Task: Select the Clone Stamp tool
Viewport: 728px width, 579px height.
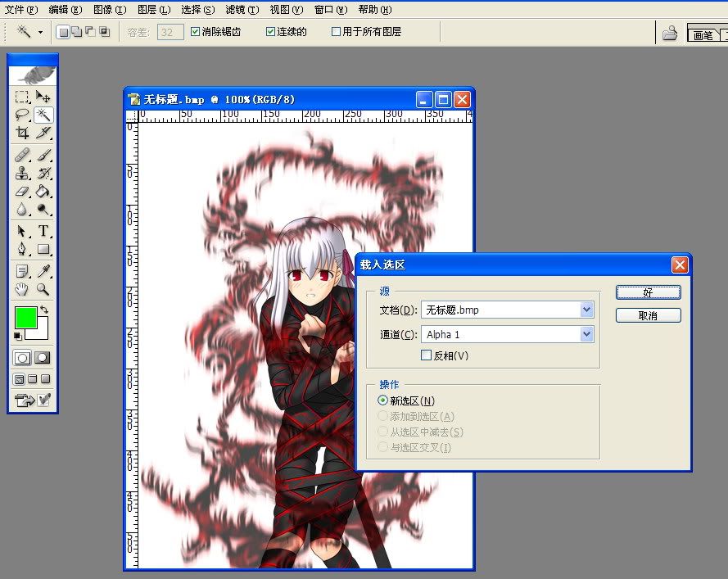Action: tap(22, 173)
